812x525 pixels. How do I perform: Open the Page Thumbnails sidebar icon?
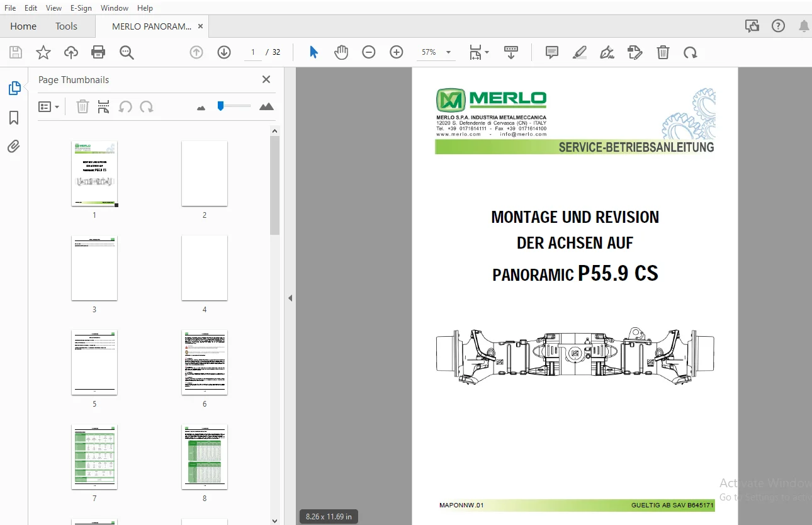(x=14, y=88)
